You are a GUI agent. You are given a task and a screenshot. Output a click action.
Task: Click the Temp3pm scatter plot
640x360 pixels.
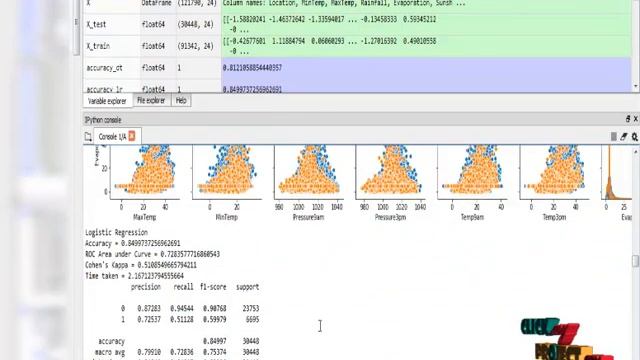point(554,172)
